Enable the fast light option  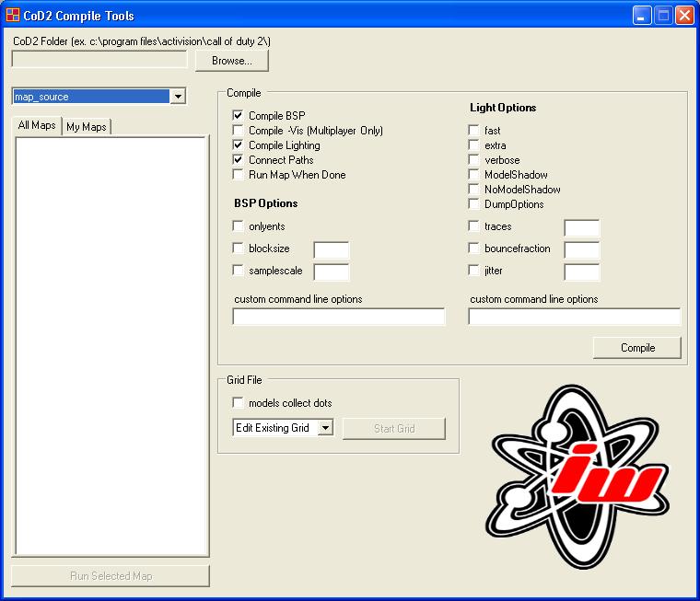tap(473, 131)
